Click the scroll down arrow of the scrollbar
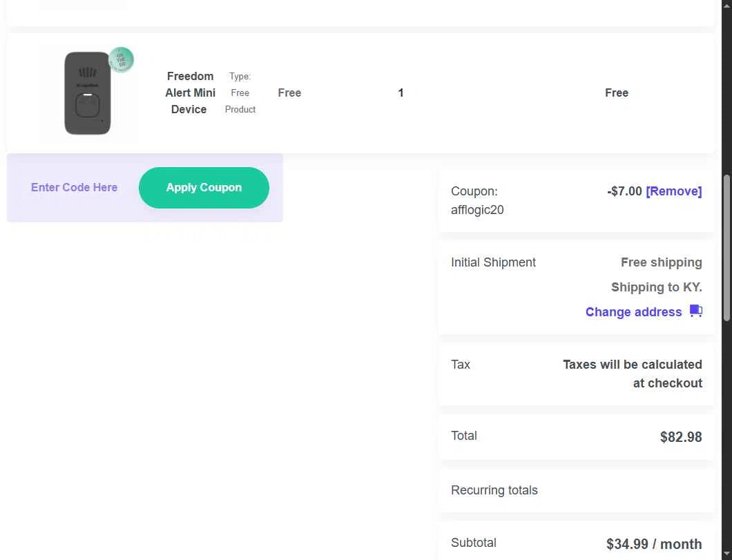The image size is (732, 560). (x=726, y=554)
